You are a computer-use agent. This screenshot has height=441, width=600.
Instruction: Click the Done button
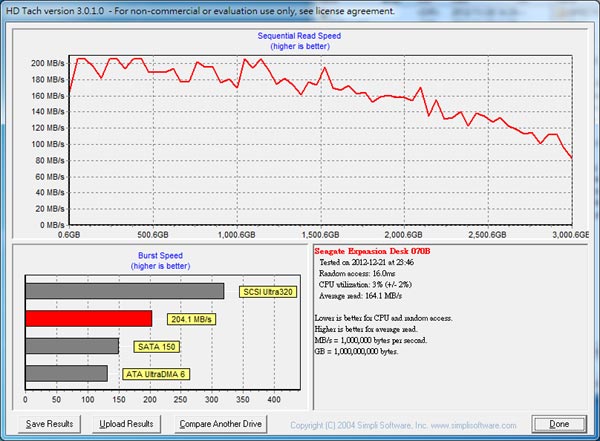click(560, 424)
